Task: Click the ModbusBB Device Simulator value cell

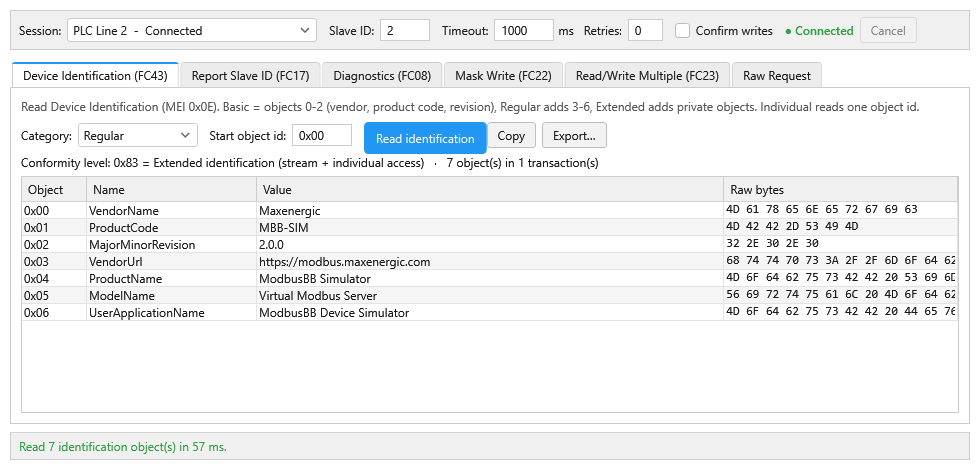Action: coord(490,312)
